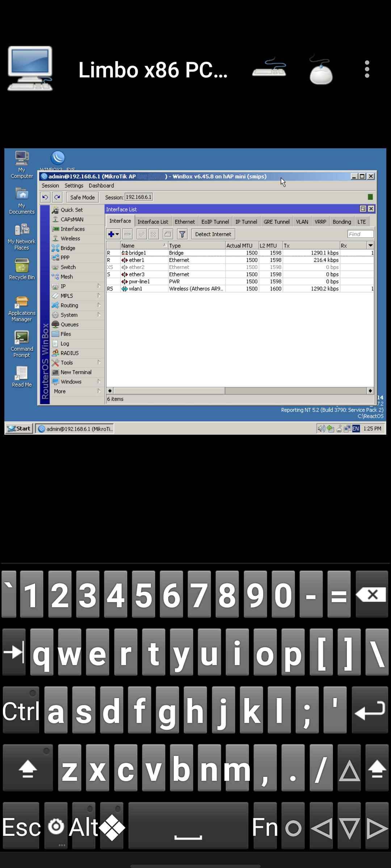Image resolution: width=391 pixels, height=868 pixels.
Task: Open Files from the sidebar
Action: pos(66,334)
